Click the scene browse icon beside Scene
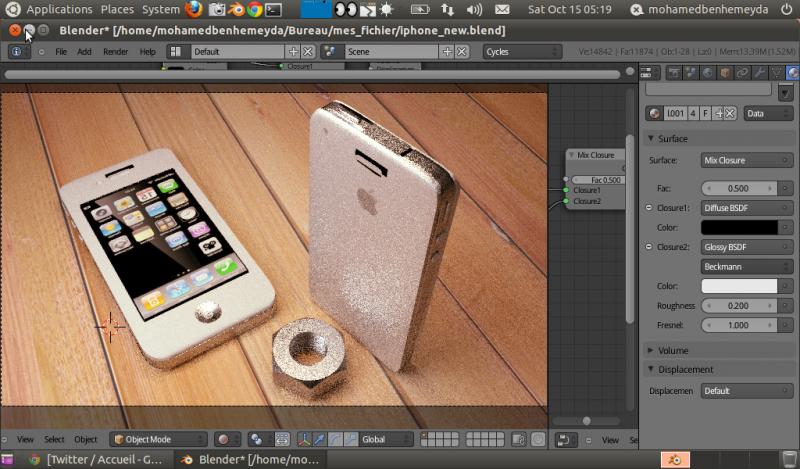800x469 pixels. [330, 52]
